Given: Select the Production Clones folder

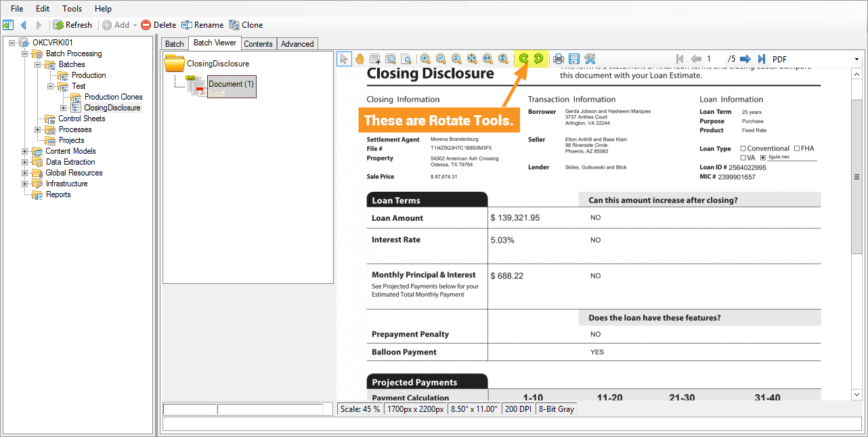Looking at the screenshot, I should click(x=113, y=97).
